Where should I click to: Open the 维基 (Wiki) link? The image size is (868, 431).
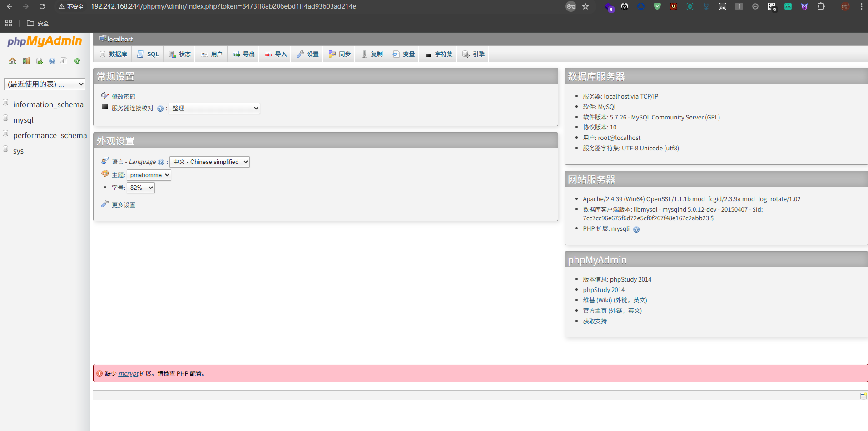pyautogui.click(x=615, y=300)
